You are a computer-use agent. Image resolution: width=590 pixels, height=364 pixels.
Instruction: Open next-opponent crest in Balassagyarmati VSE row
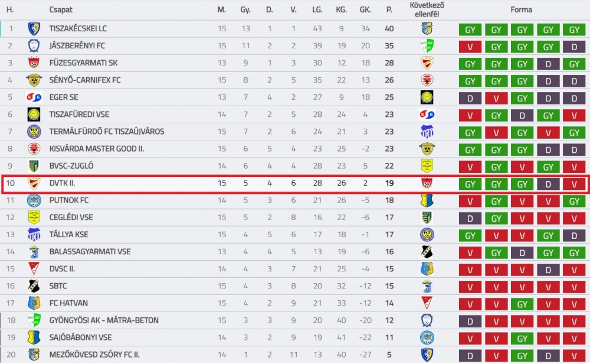(x=427, y=252)
